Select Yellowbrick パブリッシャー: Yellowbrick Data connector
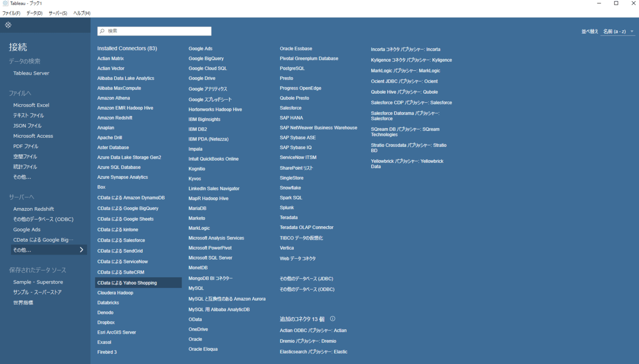 [x=407, y=164]
